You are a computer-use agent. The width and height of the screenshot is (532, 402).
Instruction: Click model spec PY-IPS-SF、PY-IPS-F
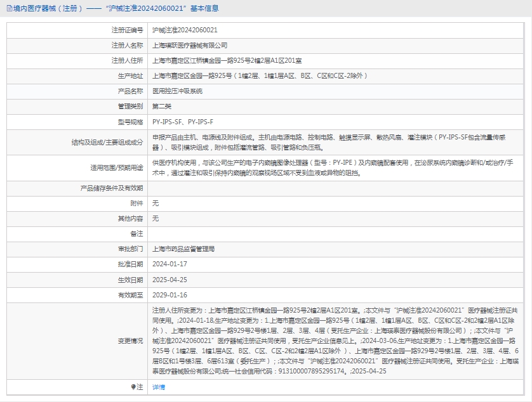[183, 122]
